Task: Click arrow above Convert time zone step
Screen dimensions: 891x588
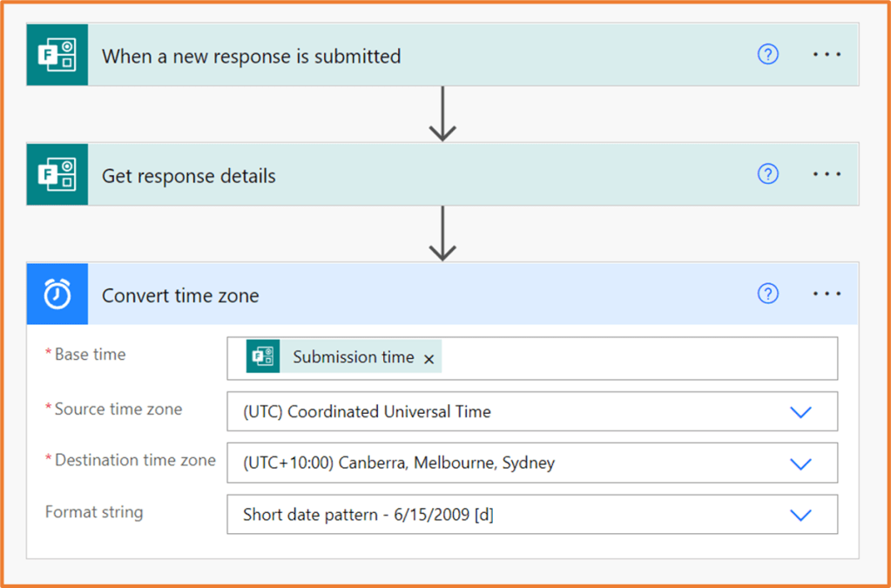Action: pos(442,233)
